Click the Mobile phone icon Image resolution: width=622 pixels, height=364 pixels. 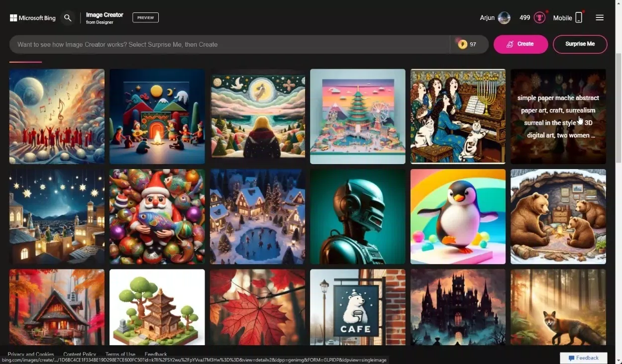click(579, 18)
